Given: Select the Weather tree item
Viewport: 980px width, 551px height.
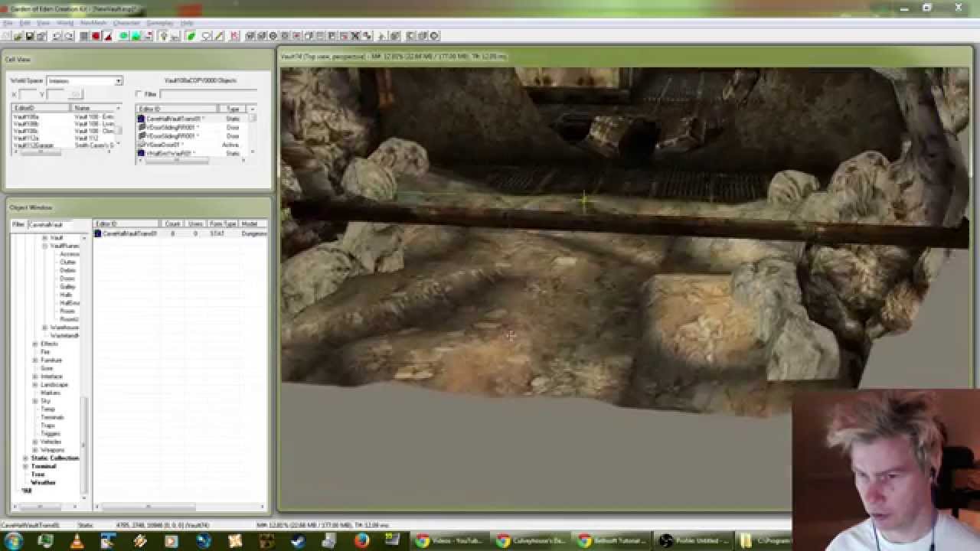Looking at the screenshot, I should click(x=44, y=482).
